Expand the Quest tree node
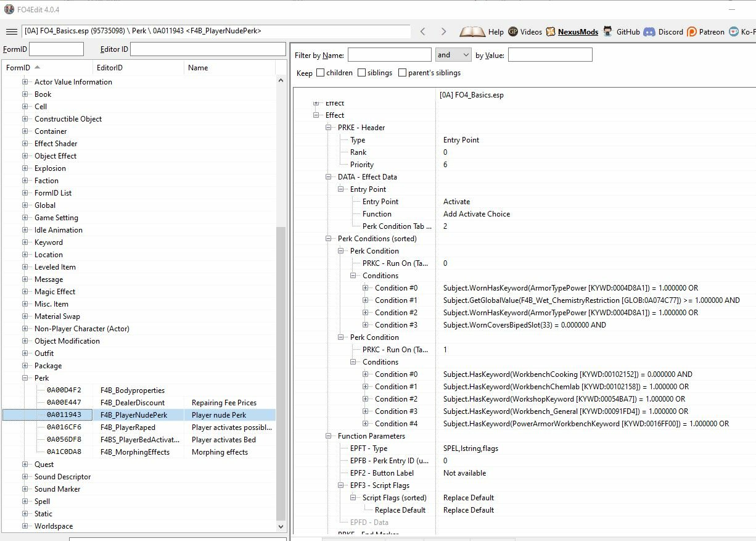Screen dimensions: 756x541 click(x=25, y=465)
